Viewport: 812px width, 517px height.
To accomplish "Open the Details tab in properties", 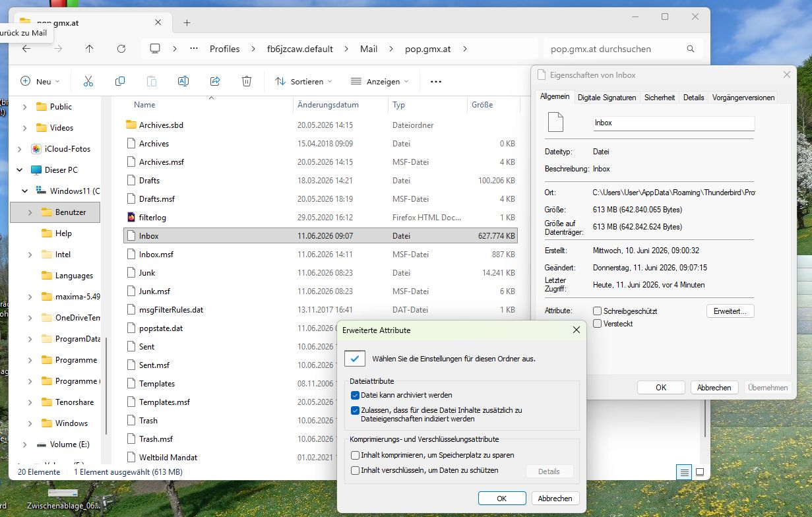I will tap(694, 98).
